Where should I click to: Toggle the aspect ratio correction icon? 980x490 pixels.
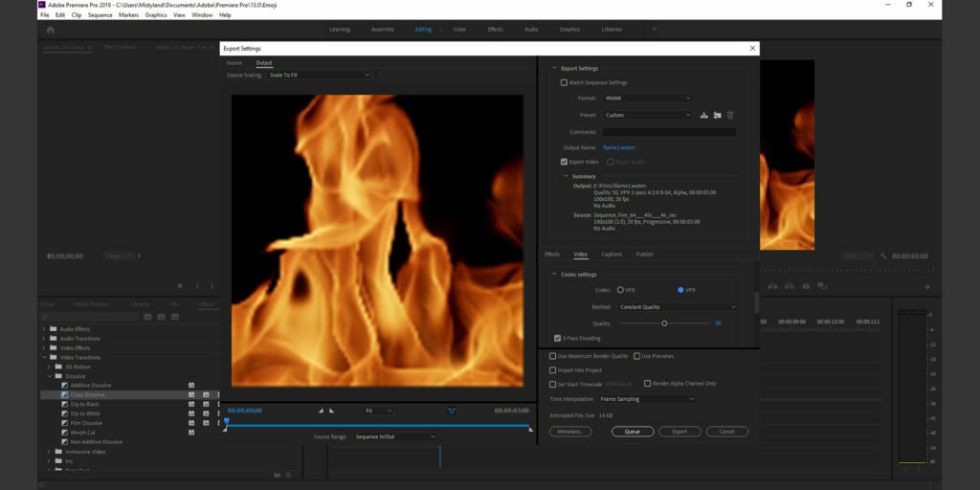point(452,411)
